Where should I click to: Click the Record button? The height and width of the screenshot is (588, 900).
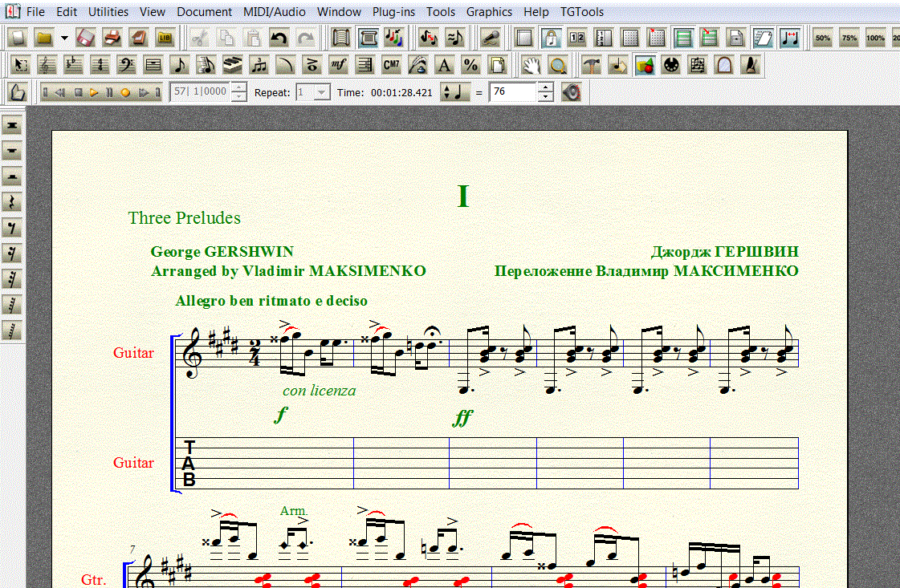[x=126, y=92]
